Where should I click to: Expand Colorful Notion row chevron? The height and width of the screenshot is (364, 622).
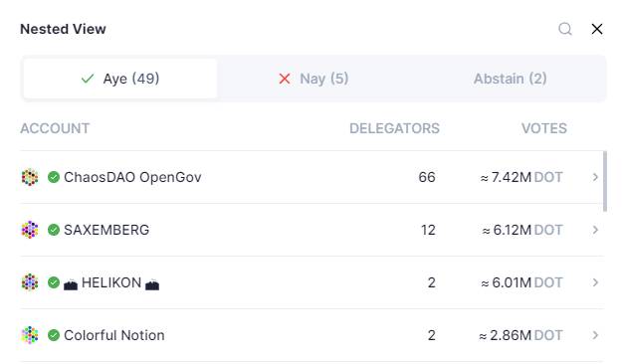[x=595, y=335]
